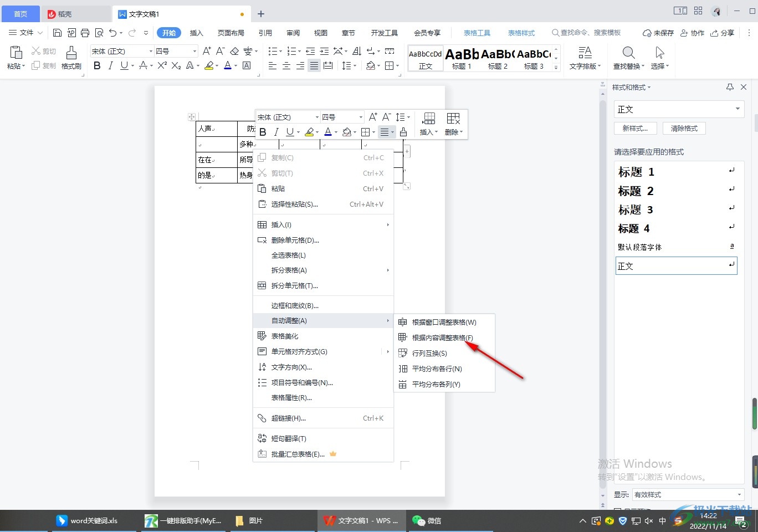Choose 拆分单元格(T) in context menu
The width and height of the screenshot is (758, 532).
(323, 285)
